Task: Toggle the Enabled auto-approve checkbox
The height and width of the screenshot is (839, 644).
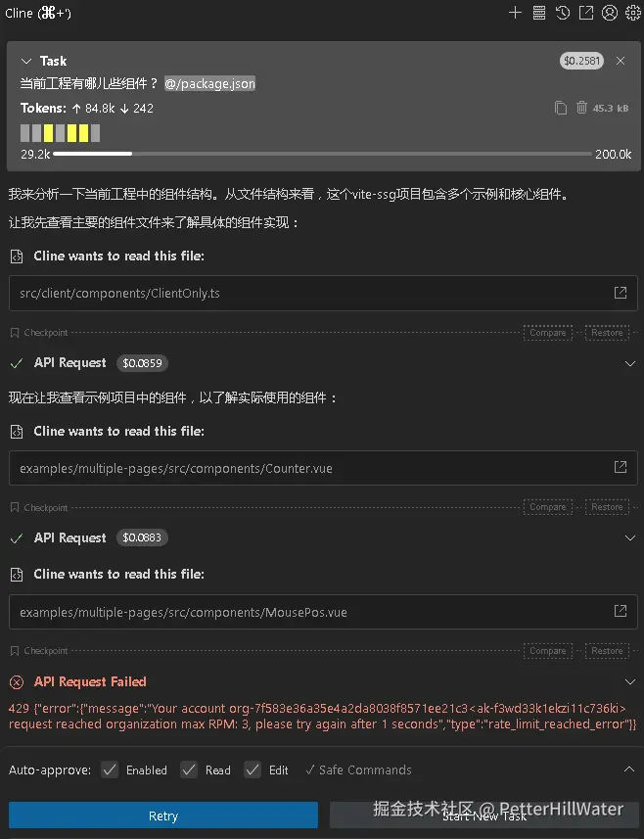Action: pos(110,769)
